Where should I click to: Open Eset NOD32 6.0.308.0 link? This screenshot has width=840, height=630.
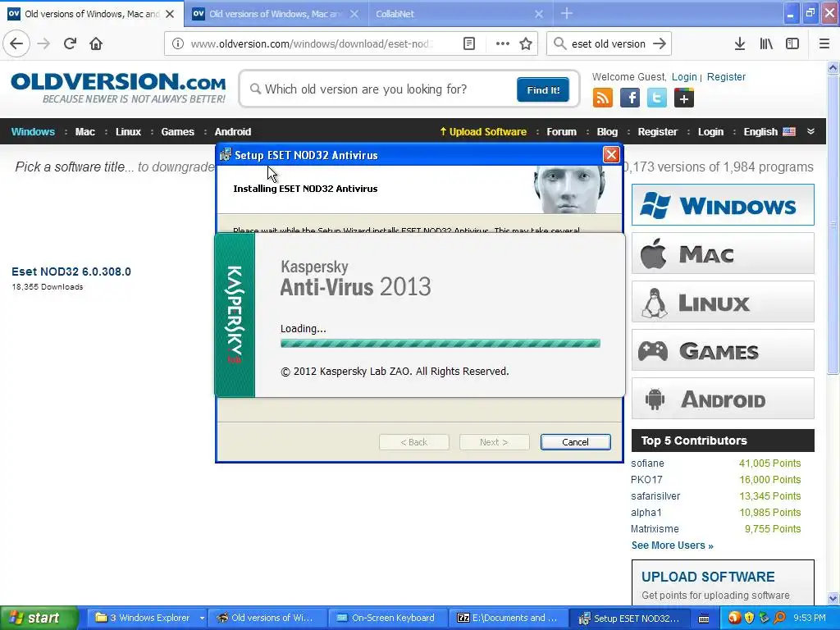pyautogui.click(x=71, y=272)
